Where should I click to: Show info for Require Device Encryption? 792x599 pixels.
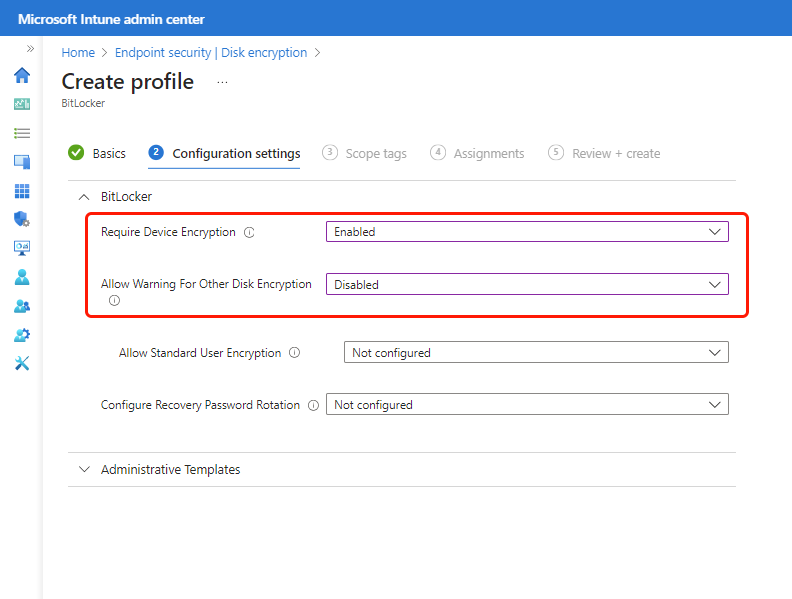tap(249, 232)
